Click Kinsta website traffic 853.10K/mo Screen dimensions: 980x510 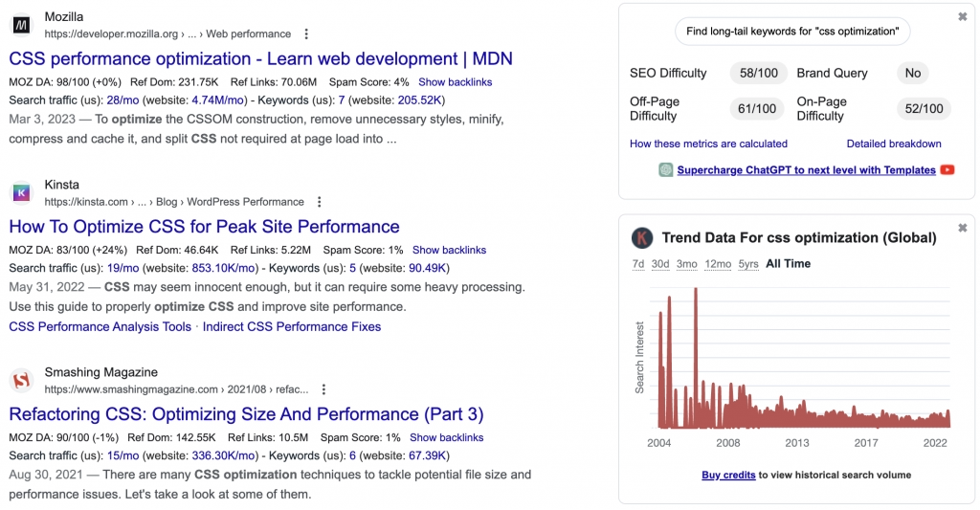[223, 268]
